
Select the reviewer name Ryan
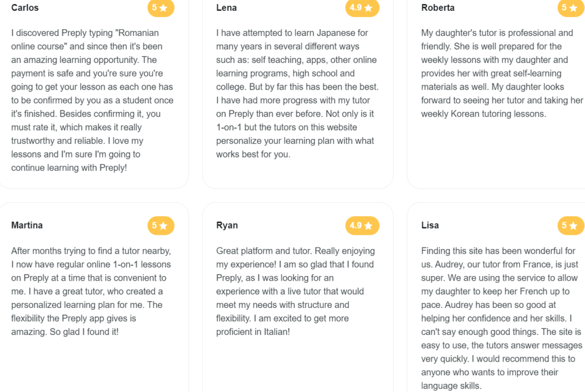[227, 226]
